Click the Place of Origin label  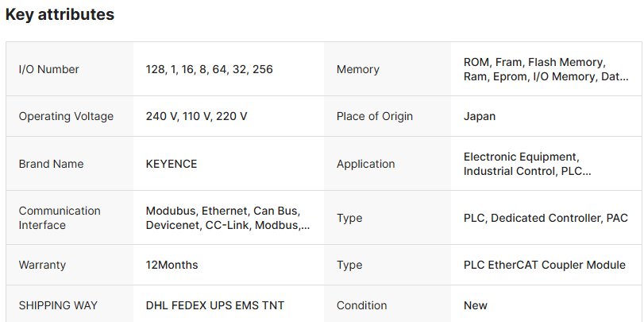tap(375, 116)
